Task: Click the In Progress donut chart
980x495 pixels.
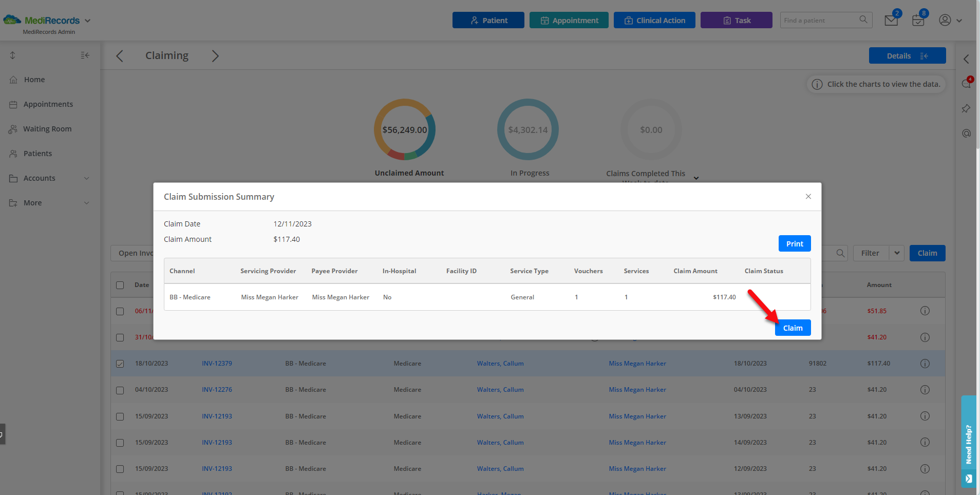Action: pyautogui.click(x=528, y=129)
